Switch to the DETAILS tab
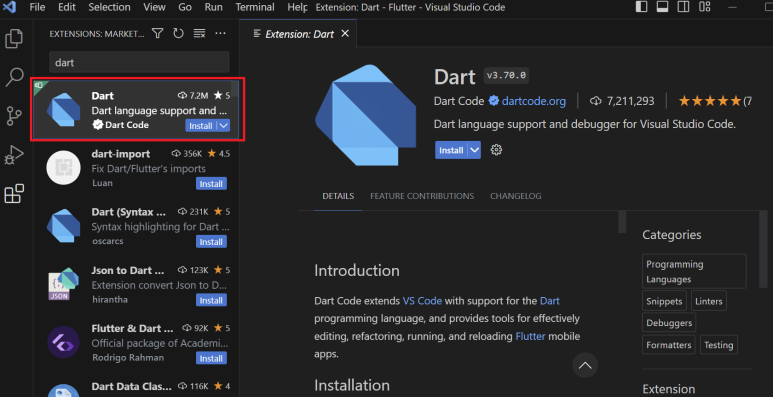Screen dimensions: 773x397 pyautogui.click(x=338, y=196)
